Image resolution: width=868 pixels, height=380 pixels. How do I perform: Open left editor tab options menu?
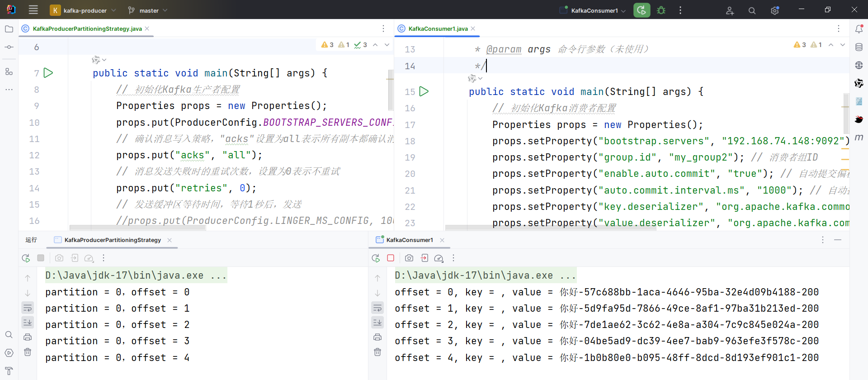coord(383,28)
